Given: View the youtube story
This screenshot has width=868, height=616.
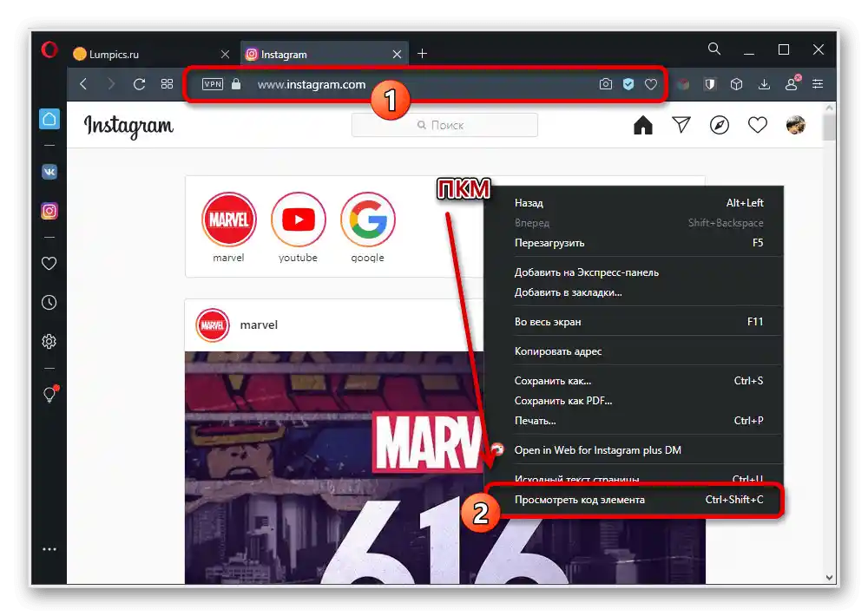Looking at the screenshot, I should (299, 220).
